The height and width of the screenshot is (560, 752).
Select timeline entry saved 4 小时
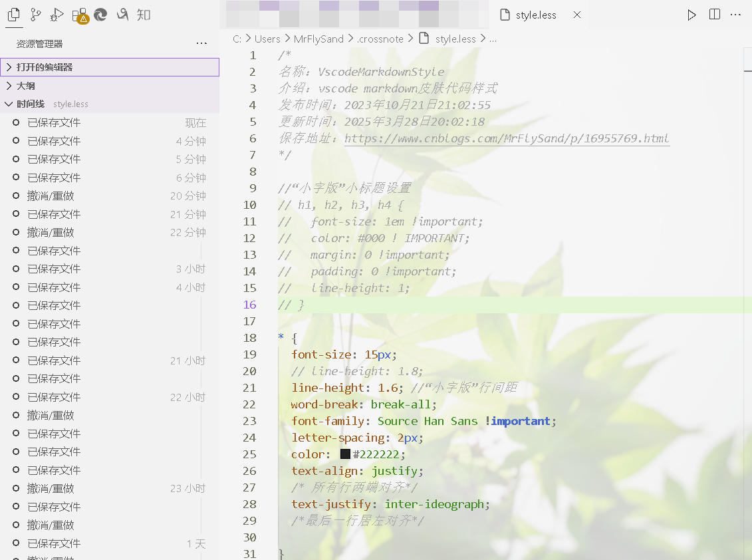point(110,287)
